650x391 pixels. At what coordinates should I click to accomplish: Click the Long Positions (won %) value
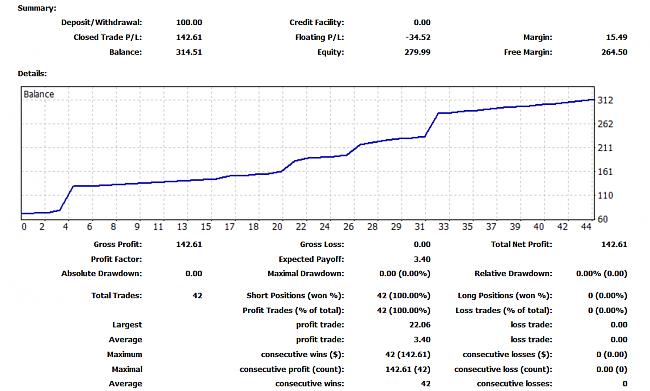click(608, 296)
